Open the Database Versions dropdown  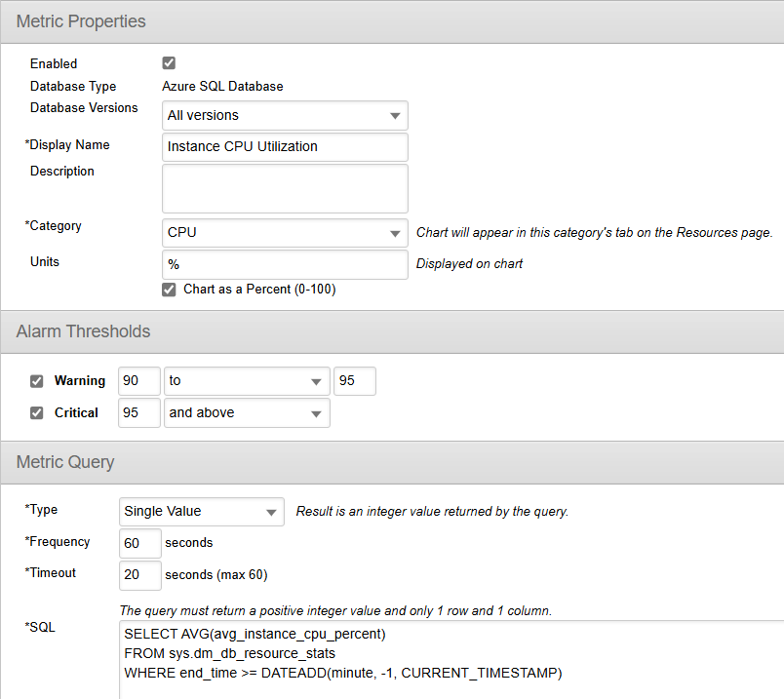pos(285,116)
